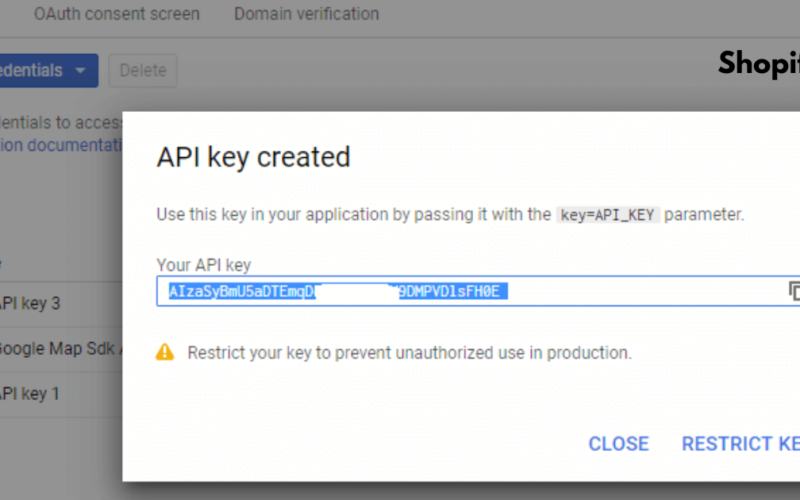Open the OAuth consent screen tab
Image resolution: width=800 pixels, height=500 pixels.
pyautogui.click(x=117, y=14)
